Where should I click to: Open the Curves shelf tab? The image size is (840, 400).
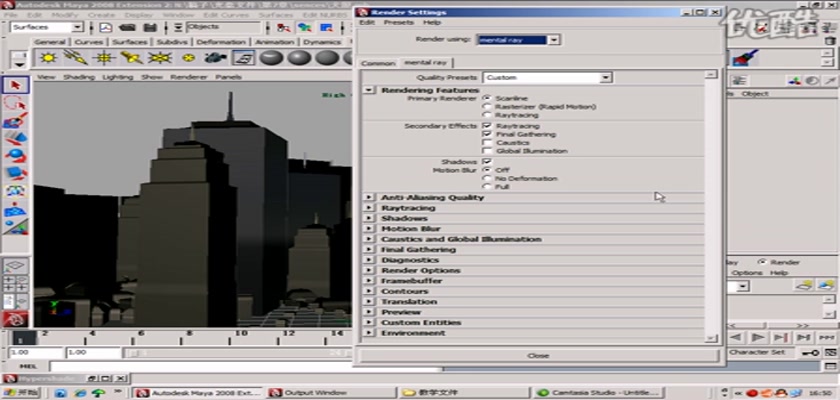click(x=88, y=42)
